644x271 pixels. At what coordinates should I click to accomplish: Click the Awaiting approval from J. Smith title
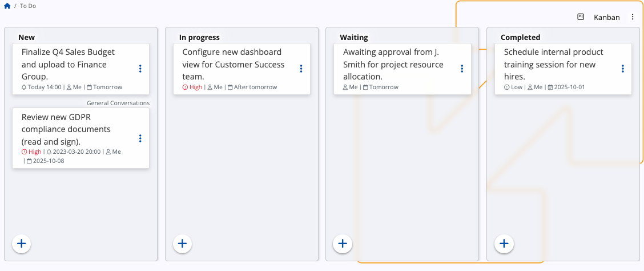393,64
